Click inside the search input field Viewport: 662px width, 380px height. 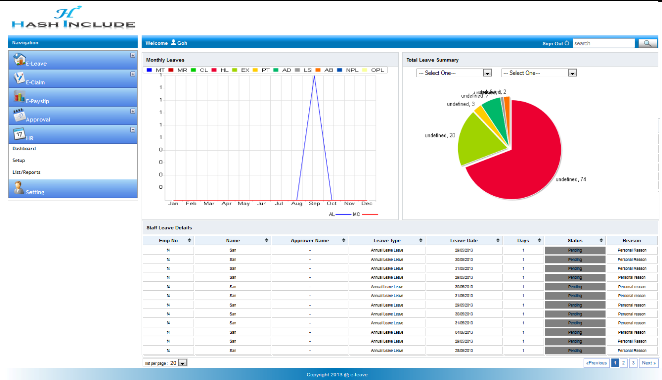pyautogui.click(x=604, y=43)
